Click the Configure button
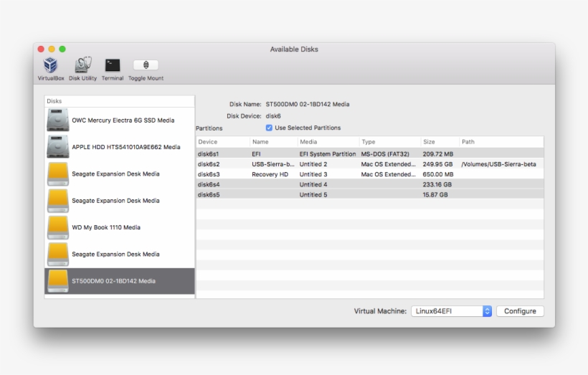Viewport: 588px width, 375px height. coord(520,311)
